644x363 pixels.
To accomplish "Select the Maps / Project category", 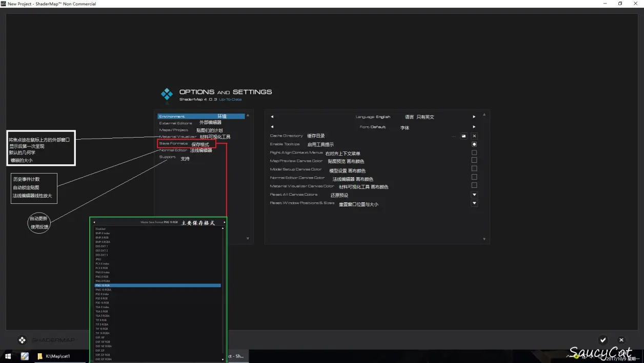I will [x=174, y=130].
